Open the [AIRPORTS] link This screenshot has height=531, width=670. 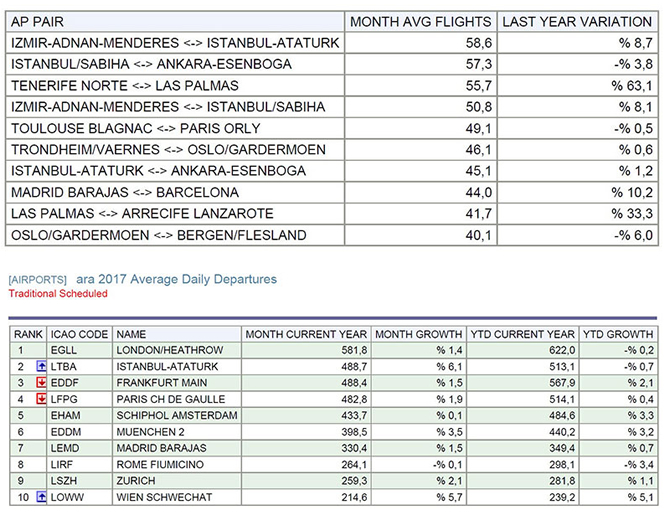click(x=38, y=280)
